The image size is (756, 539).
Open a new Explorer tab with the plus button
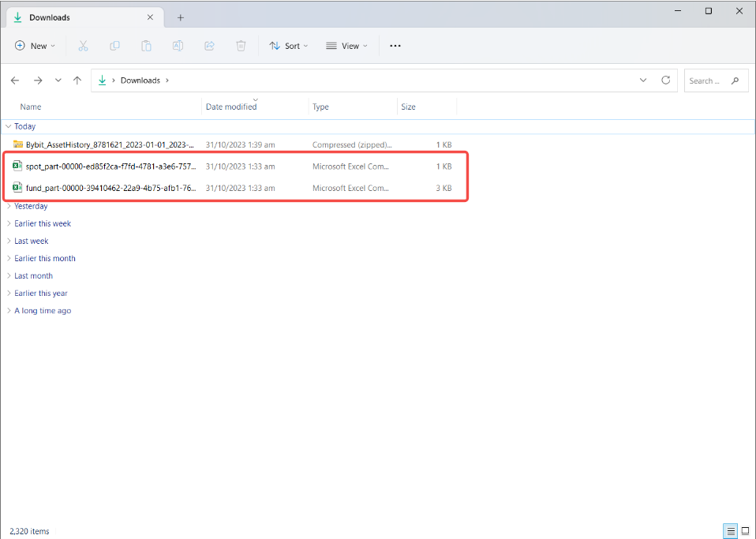pyautogui.click(x=182, y=16)
